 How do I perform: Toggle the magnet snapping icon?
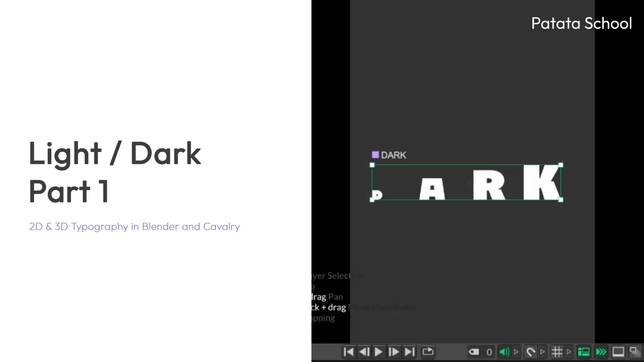(x=530, y=352)
